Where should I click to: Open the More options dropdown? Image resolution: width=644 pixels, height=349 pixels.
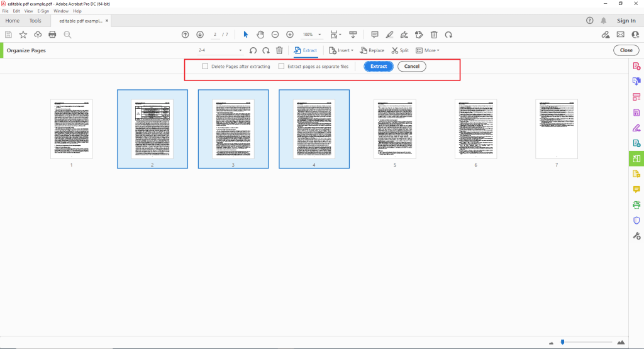(427, 50)
